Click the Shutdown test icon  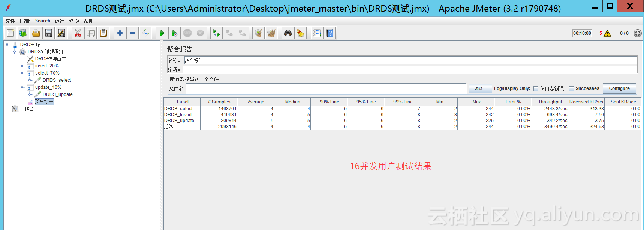click(x=200, y=33)
